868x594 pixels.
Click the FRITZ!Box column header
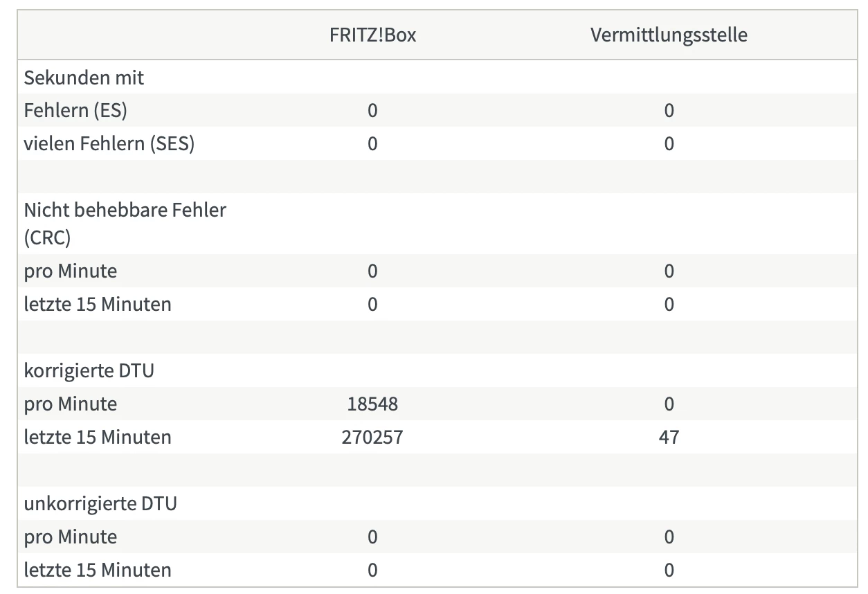tap(372, 35)
